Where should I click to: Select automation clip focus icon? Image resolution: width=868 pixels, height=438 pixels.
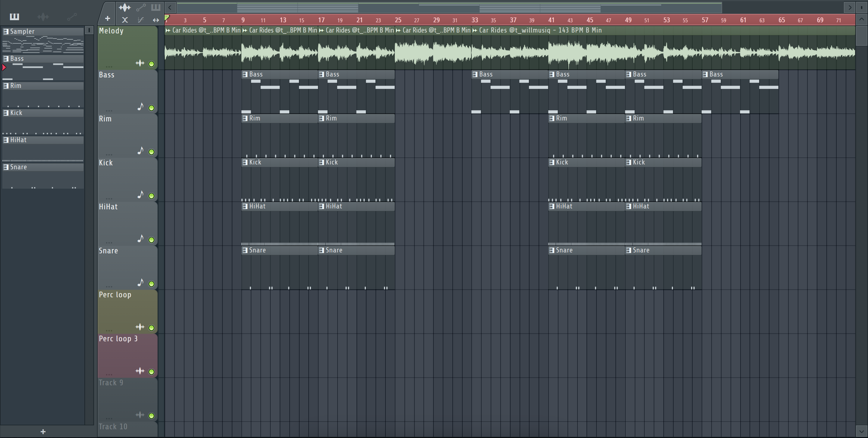[141, 7]
